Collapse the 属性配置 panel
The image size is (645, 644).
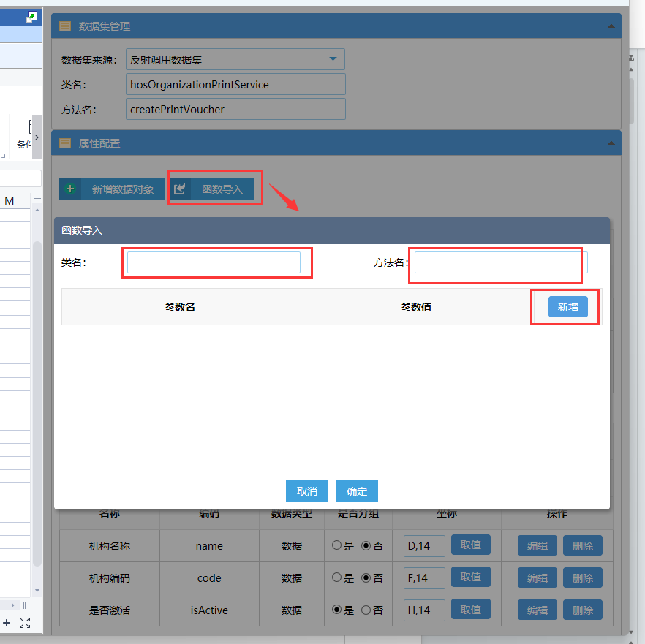(x=611, y=143)
